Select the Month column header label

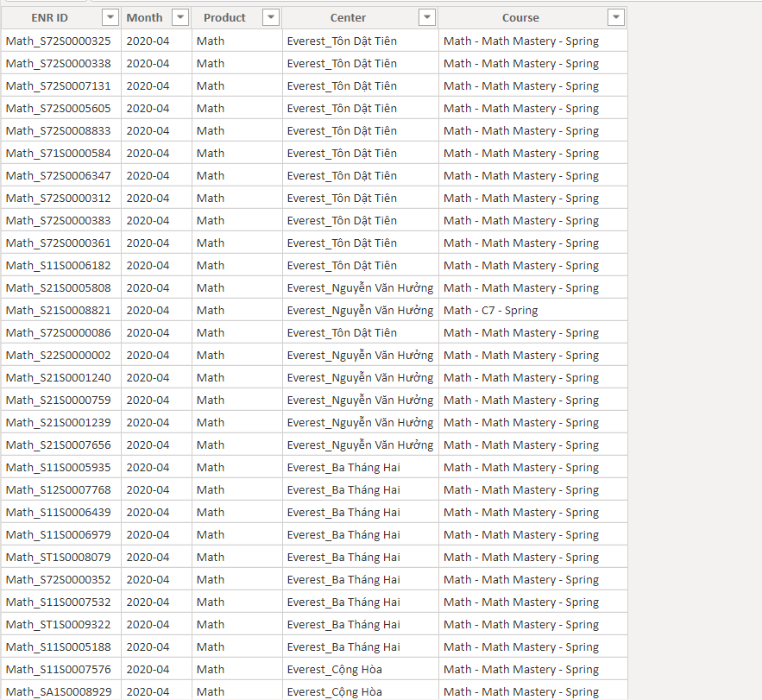point(144,18)
